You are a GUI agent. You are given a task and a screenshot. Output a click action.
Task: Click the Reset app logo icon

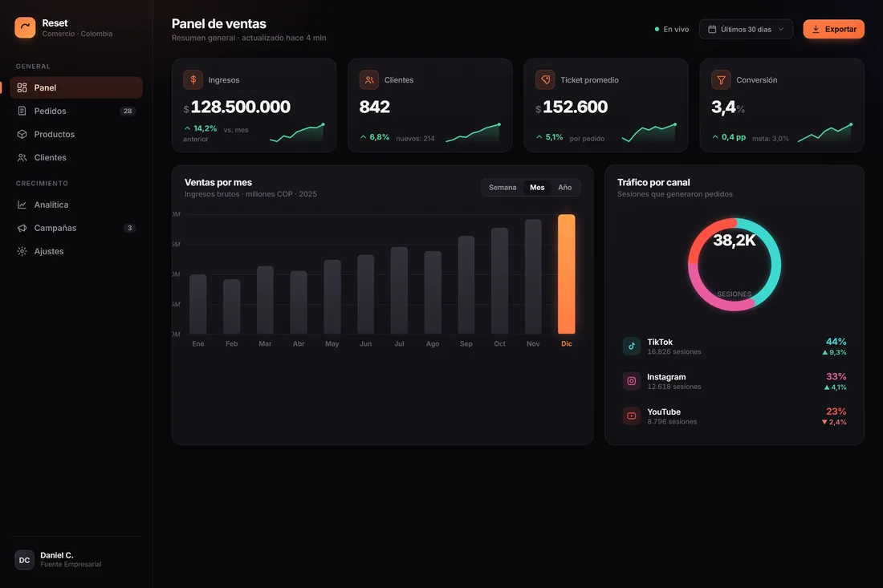point(25,27)
